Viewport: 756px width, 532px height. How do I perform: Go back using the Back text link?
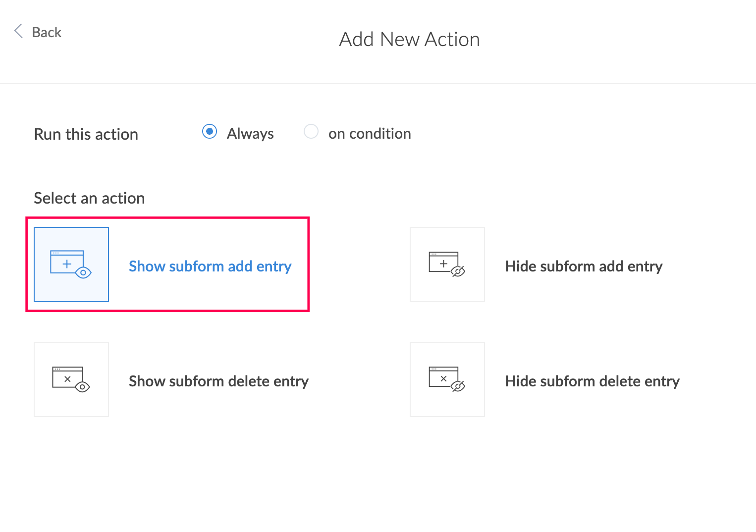click(47, 33)
